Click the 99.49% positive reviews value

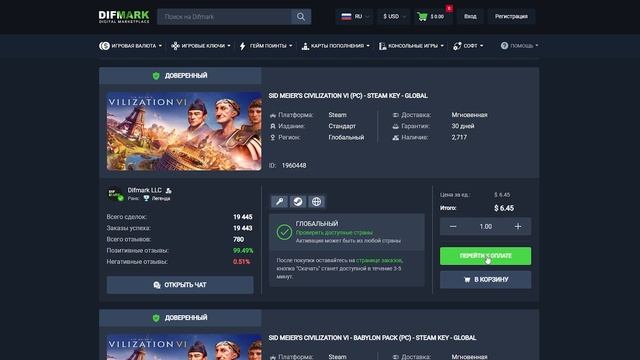pyautogui.click(x=243, y=251)
